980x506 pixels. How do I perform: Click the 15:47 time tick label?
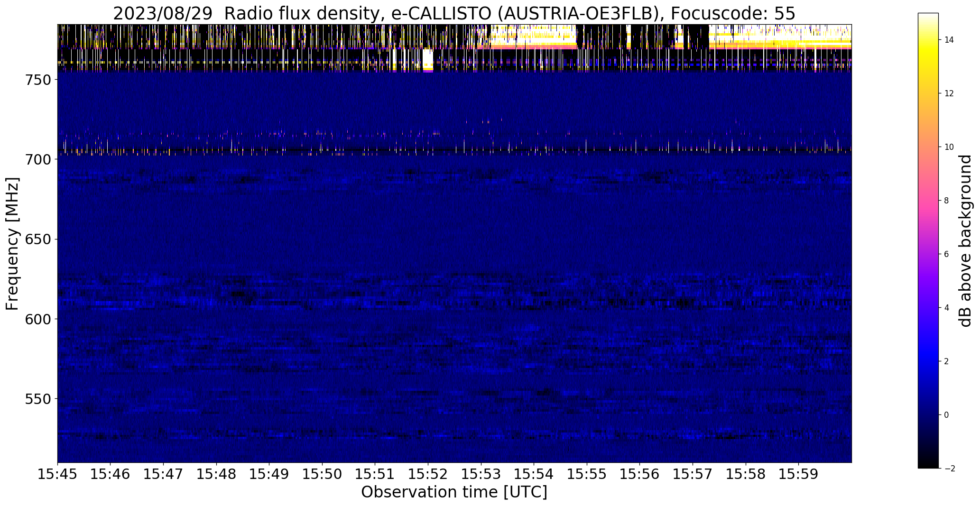click(163, 474)
